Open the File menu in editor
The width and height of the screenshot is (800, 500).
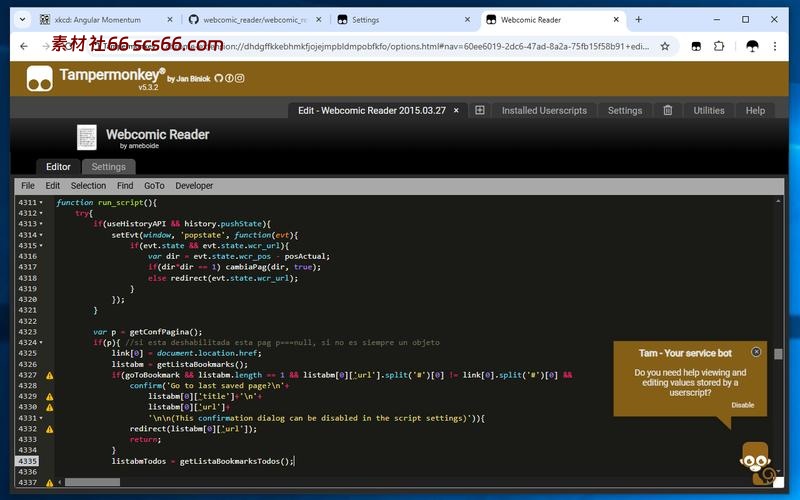[x=28, y=185]
